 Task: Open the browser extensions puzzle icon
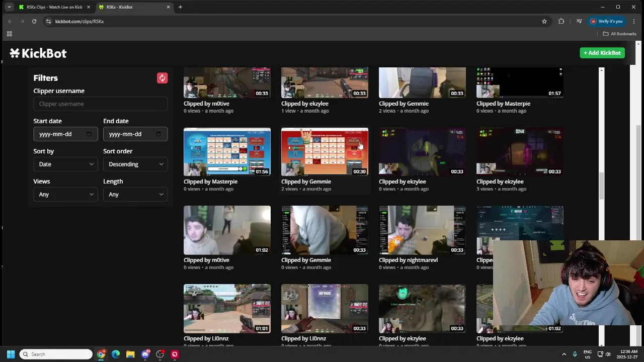pos(561,21)
